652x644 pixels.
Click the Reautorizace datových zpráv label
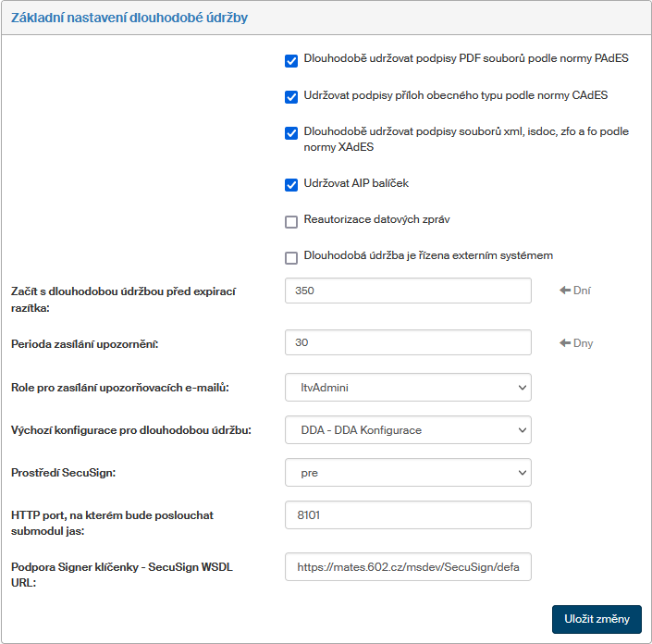pyautogui.click(x=376, y=220)
